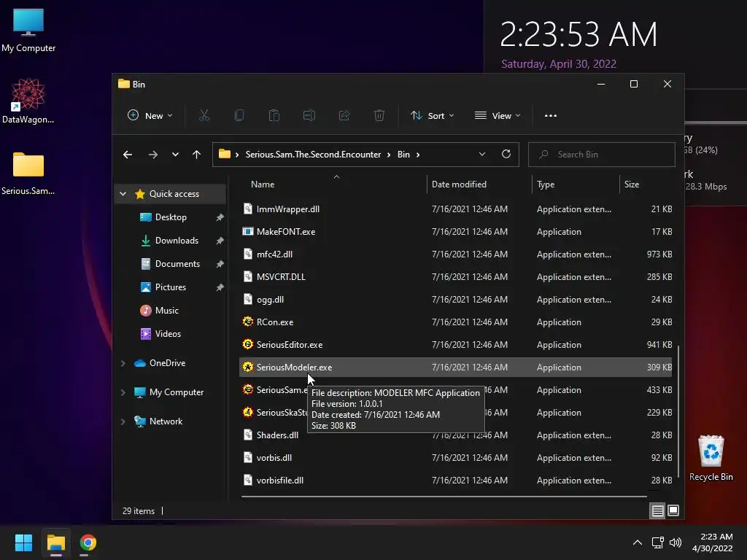Image resolution: width=747 pixels, height=560 pixels.
Task: Switch to details view icon in status bar
Action: point(657,511)
